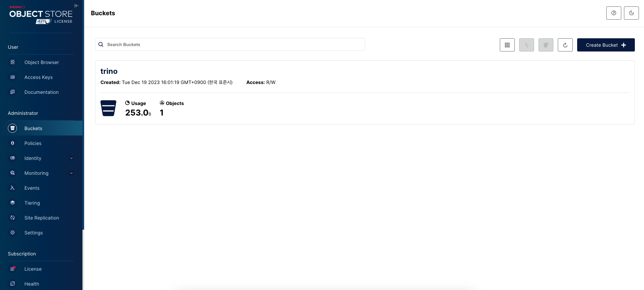
Task: Click the Documentation sidebar icon
Action: pos(13,92)
